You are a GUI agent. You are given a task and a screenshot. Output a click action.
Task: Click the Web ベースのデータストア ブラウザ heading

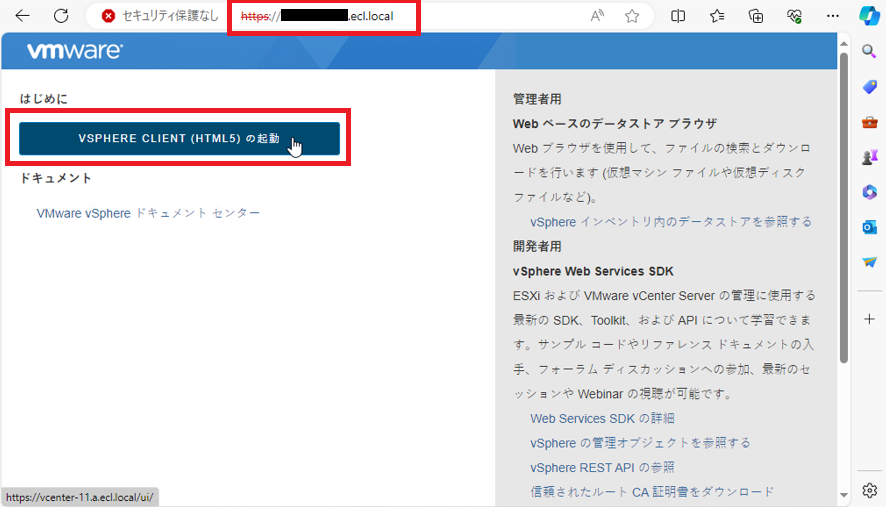point(615,124)
